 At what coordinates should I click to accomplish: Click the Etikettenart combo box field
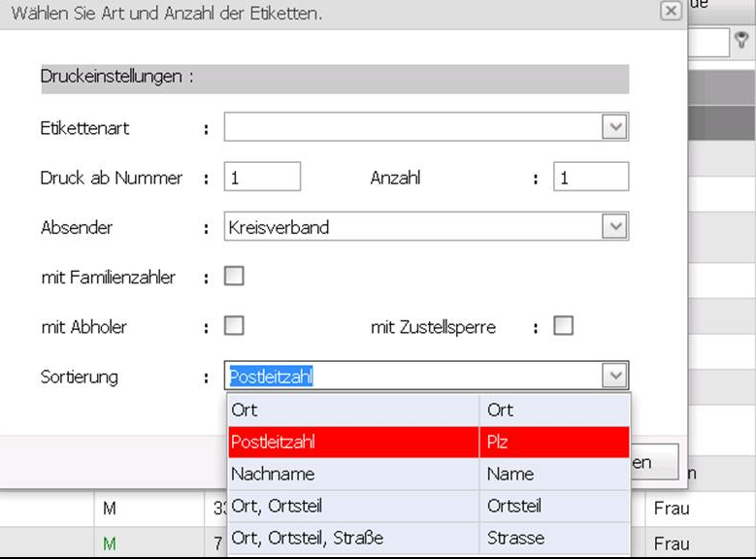[413, 127]
